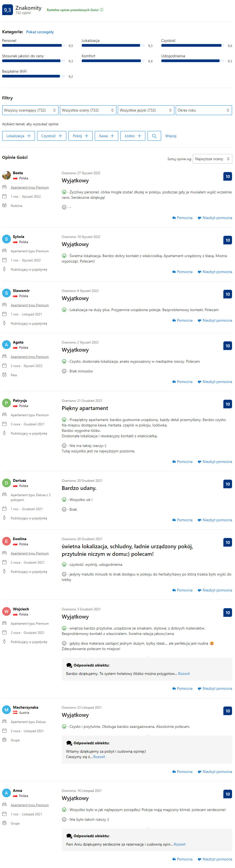Mark Sylwia's review as Niezbyt pomocna
This screenshot has height=868, width=235.
coord(215,272)
